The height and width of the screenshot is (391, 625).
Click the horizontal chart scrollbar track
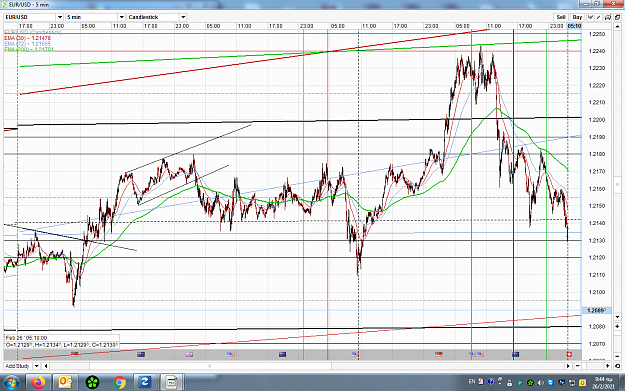(x=307, y=366)
